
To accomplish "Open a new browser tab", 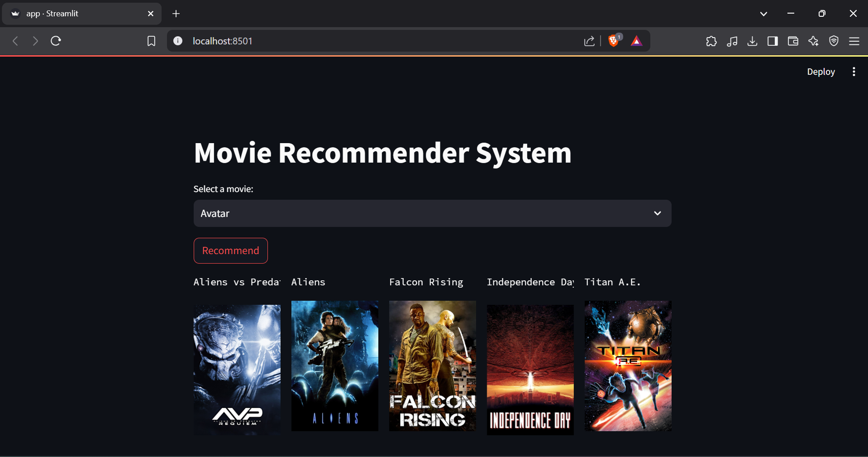I will [176, 14].
